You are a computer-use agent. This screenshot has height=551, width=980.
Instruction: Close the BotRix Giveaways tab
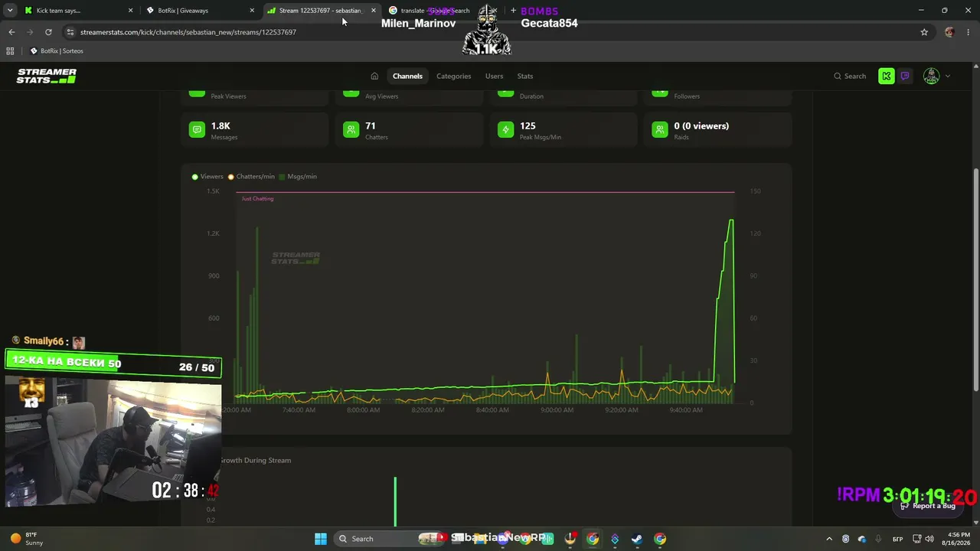coord(252,11)
